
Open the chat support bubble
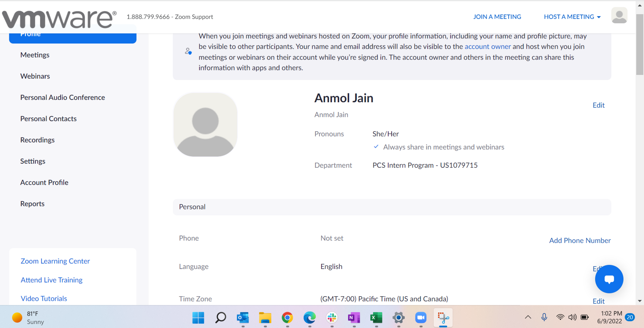[x=609, y=279]
